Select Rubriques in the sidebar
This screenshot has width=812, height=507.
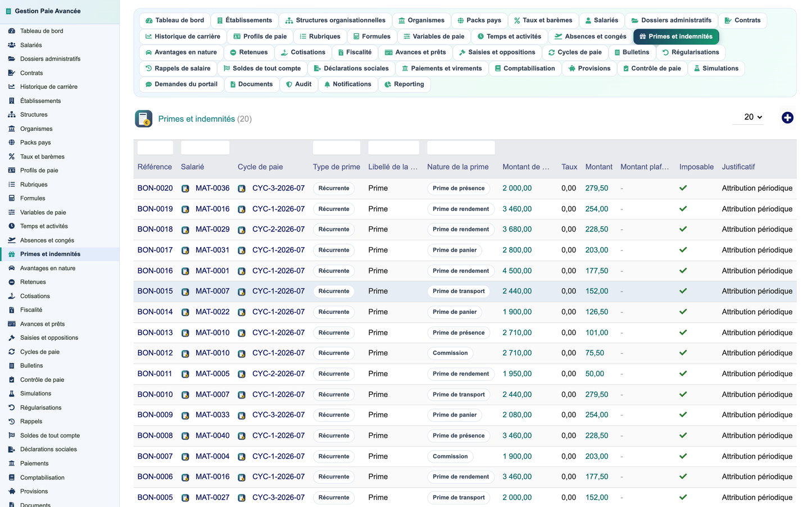pyautogui.click(x=34, y=184)
